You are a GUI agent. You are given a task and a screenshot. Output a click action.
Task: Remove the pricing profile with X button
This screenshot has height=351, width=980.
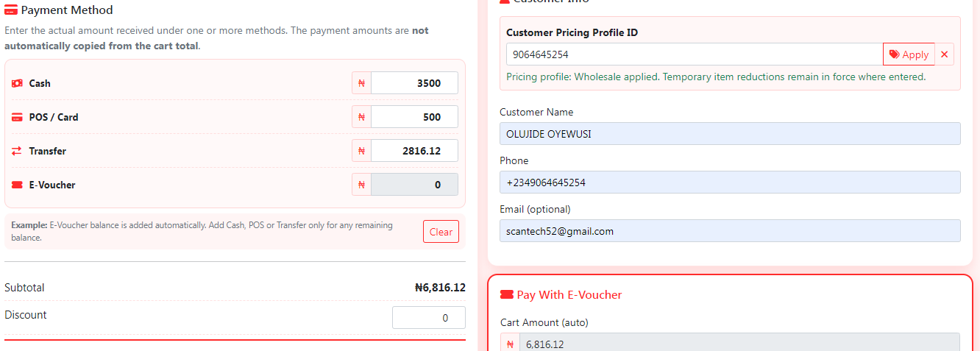[x=944, y=54]
